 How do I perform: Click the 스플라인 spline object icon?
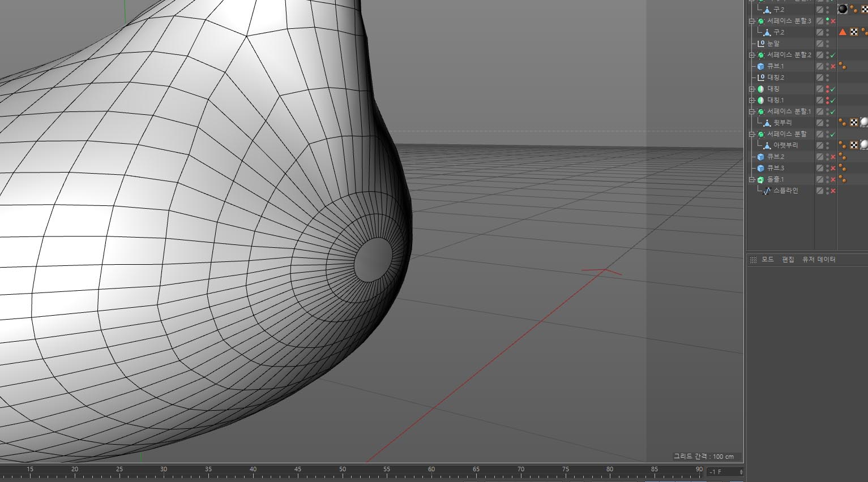click(767, 191)
